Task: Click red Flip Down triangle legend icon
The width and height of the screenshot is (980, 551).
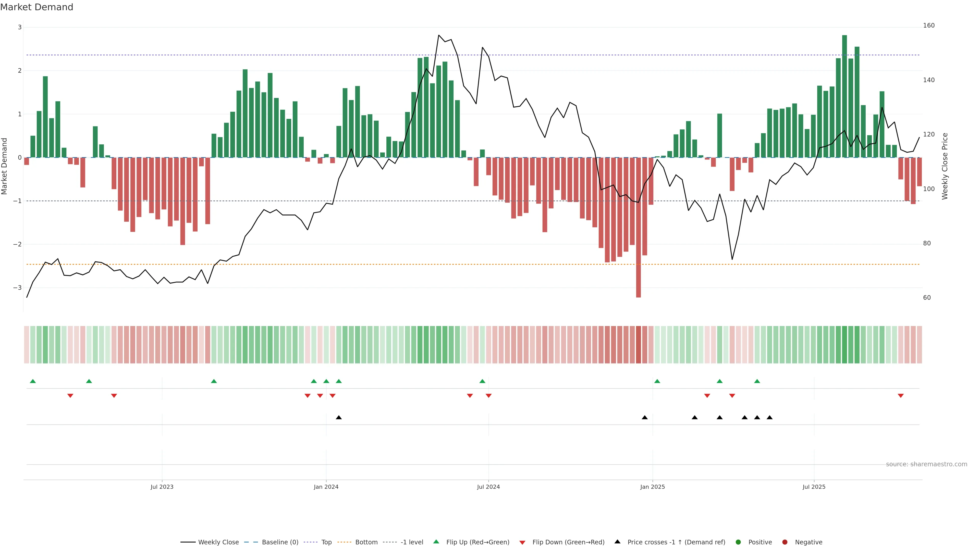Action: (522, 543)
